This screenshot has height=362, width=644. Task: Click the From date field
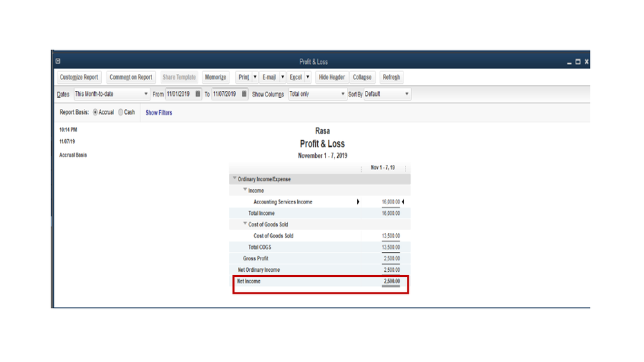coord(179,94)
